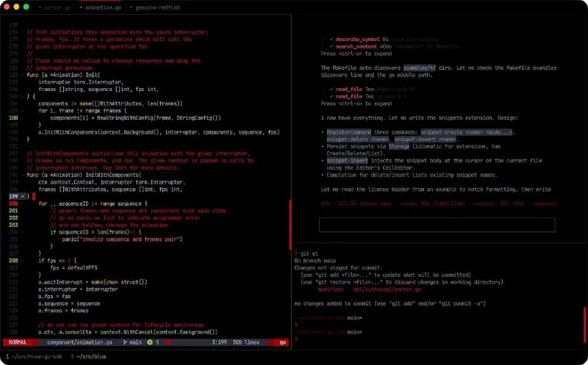Click the highlighted RegisterCommand code span
Viewport: 588px width, 365px height.
[x=348, y=132]
